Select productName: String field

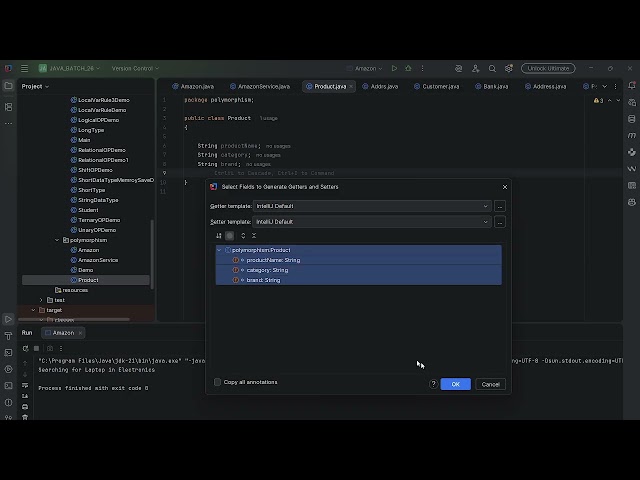358,260
